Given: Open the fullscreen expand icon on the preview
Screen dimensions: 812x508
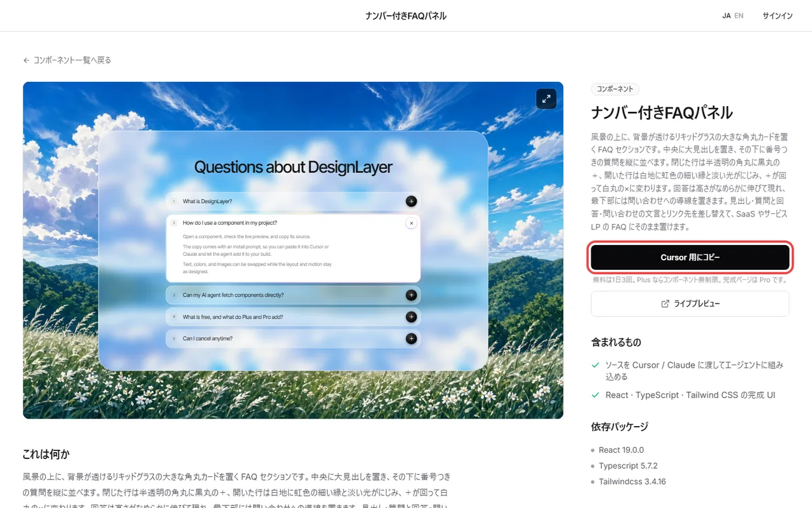Looking at the screenshot, I should click(546, 98).
